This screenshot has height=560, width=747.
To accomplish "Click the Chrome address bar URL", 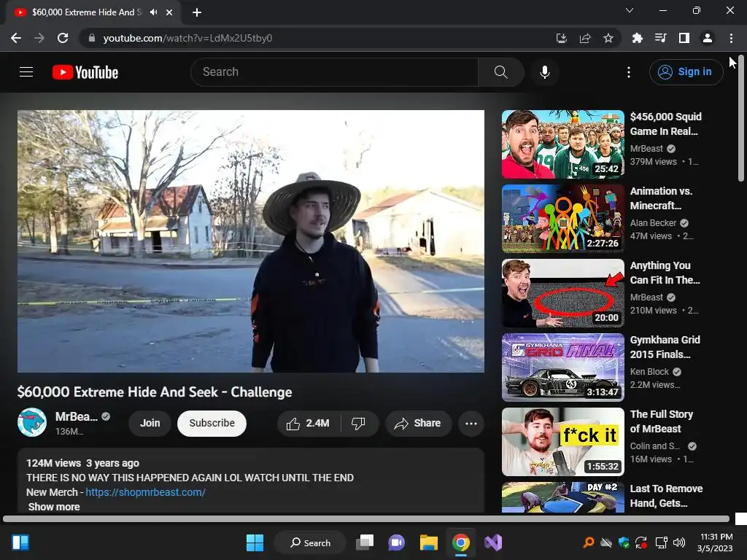I will 187,38.
